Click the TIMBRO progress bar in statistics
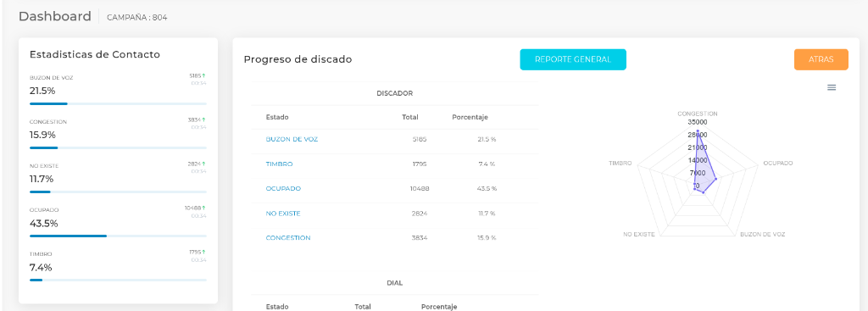The image size is (868, 311). (118, 280)
